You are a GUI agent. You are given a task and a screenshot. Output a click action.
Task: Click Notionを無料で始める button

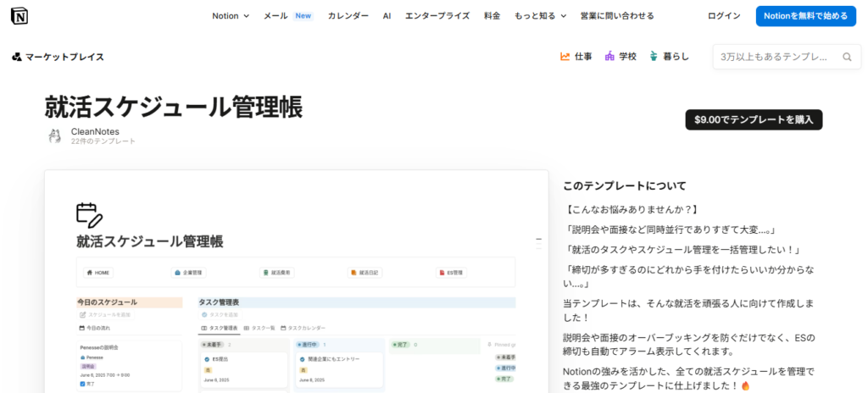pyautogui.click(x=806, y=16)
